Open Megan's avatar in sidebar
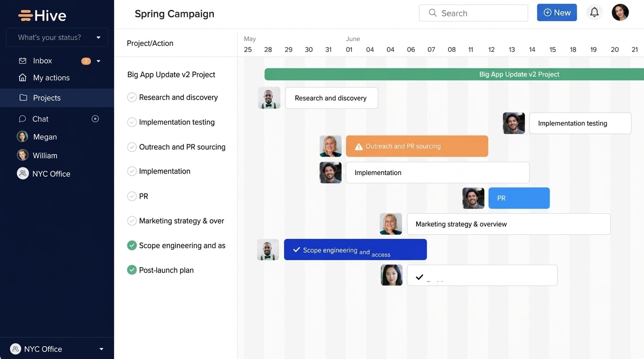The image size is (644, 359). click(x=22, y=136)
